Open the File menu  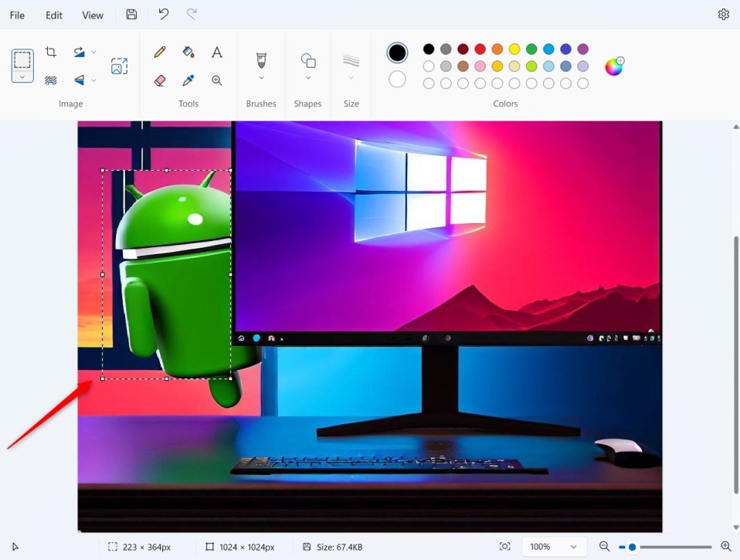16,15
